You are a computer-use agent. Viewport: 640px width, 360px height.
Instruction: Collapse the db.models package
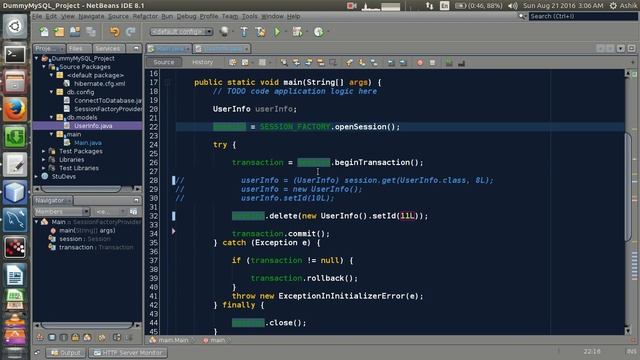tap(51, 118)
